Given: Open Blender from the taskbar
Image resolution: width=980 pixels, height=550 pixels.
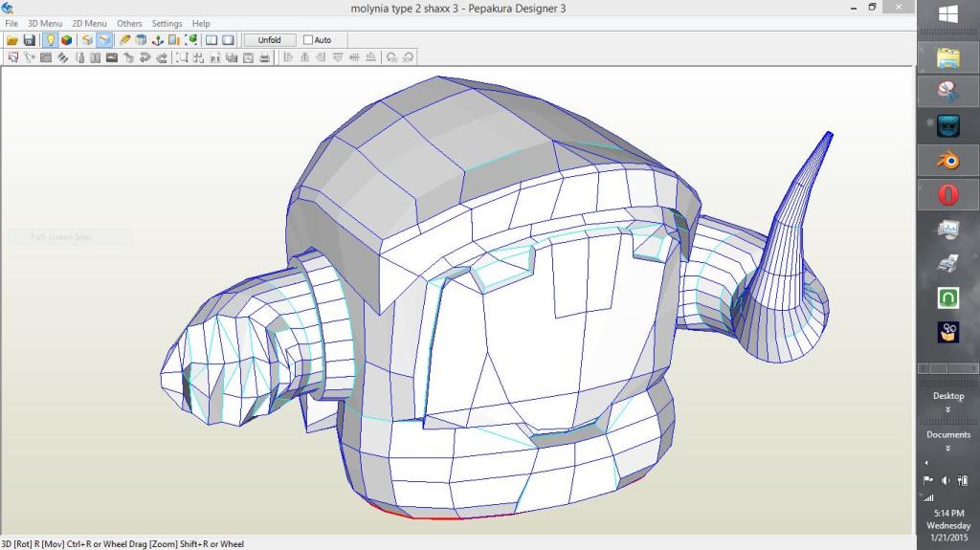Looking at the screenshot, I should [947, 160].
